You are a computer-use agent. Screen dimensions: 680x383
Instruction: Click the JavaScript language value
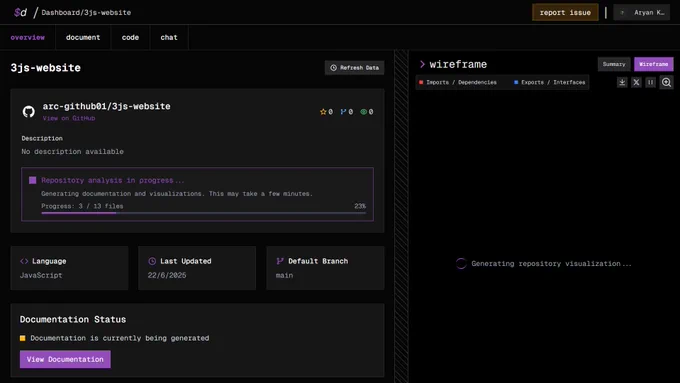click(x=41, y=275)
